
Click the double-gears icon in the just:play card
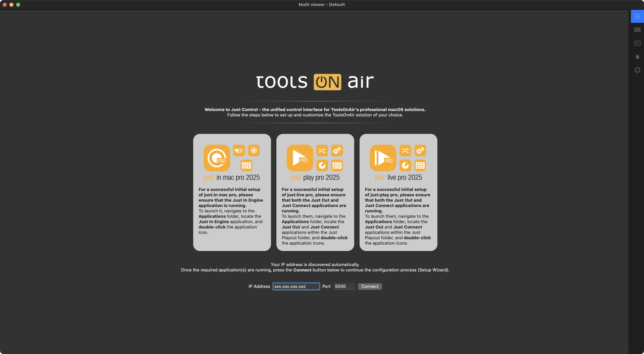[337, 151]
